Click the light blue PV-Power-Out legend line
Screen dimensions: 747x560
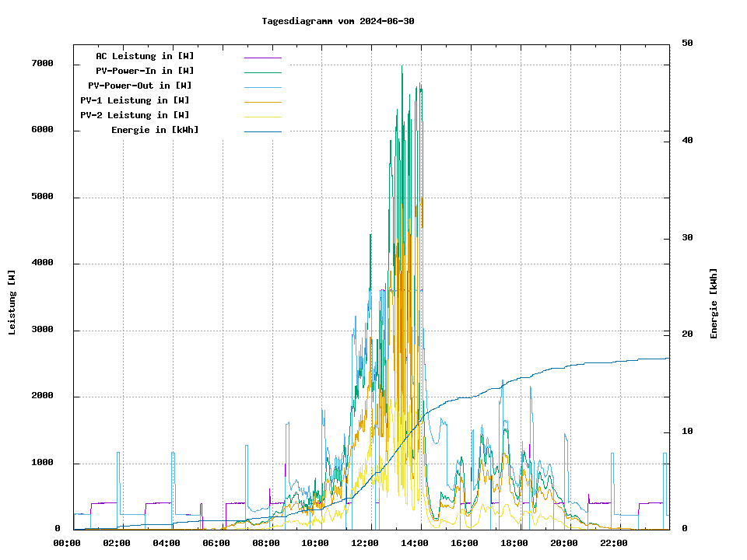pyautogui.click(x=262, y=86)
